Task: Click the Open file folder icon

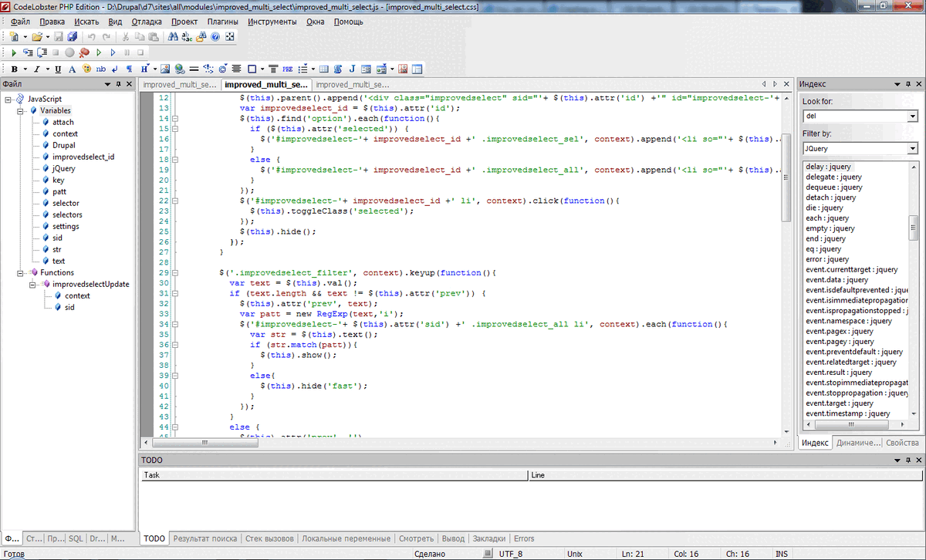Action: 37,36
